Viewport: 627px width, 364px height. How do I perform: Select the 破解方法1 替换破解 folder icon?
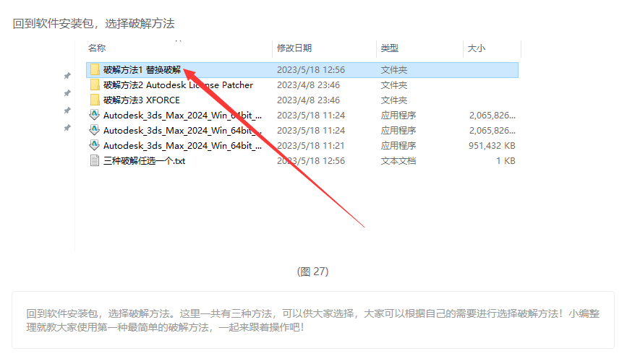[94, 70]
